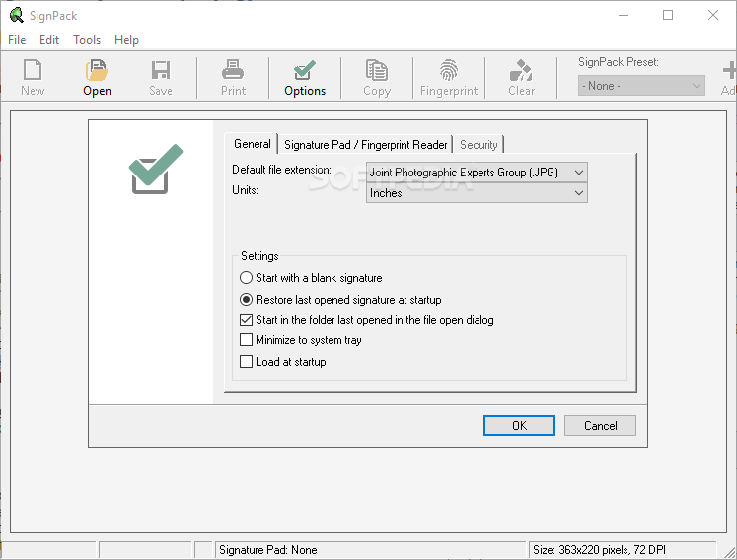Viewport: 737px width, 560px height.
Task: Expand the Units dropdown
Action: [x=477, y=193]
